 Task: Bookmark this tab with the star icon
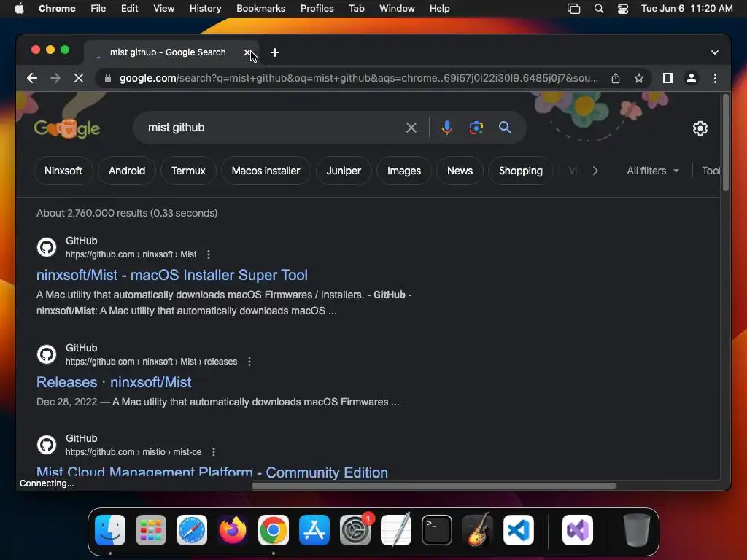click(x=639, y=78)
